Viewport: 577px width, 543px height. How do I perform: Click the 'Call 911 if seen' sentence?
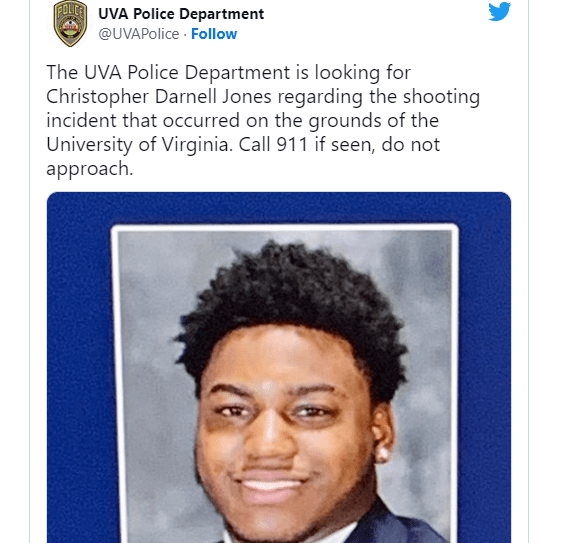click(x=307, y=145)
